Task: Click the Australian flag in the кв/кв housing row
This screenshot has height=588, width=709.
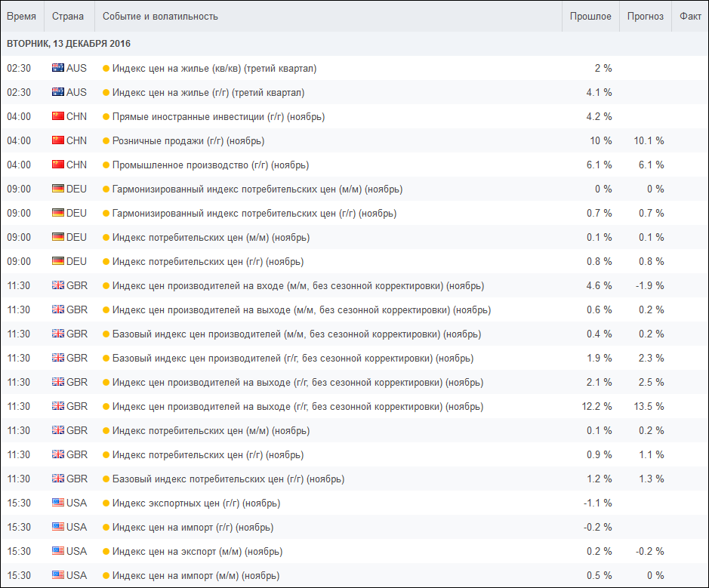Action: coord(58,68)
